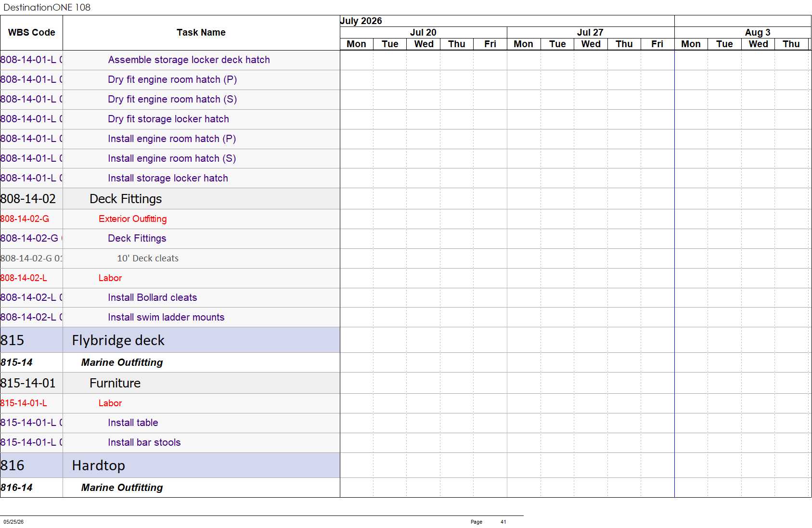Click Mon under the Jul 27 week

coord(523,44)
